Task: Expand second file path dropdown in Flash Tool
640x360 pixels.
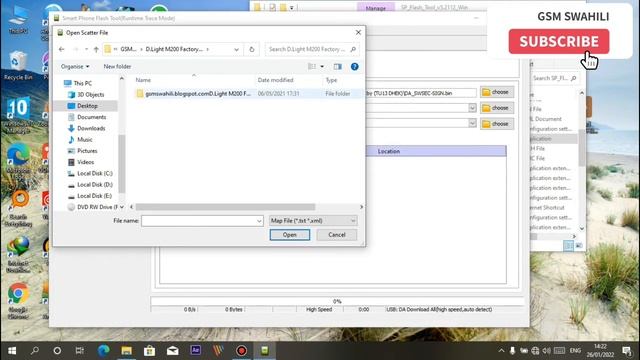Action: tap(472, 108)
